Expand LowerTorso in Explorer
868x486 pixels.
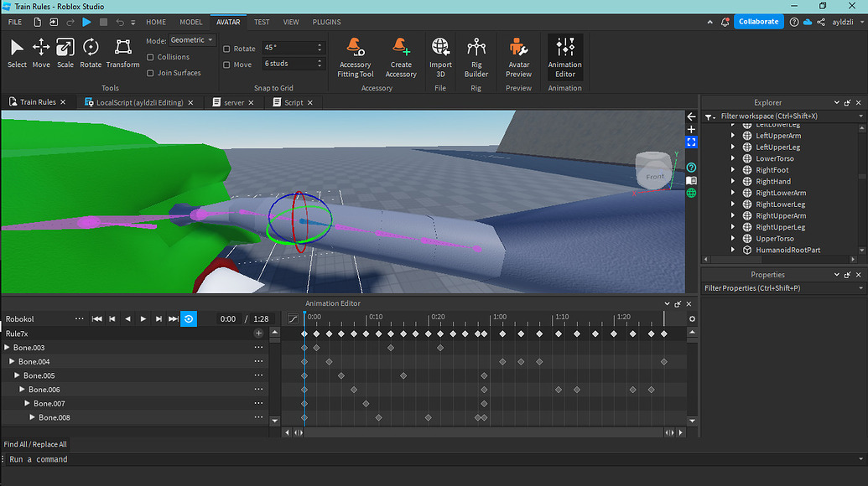coord(733,158)
